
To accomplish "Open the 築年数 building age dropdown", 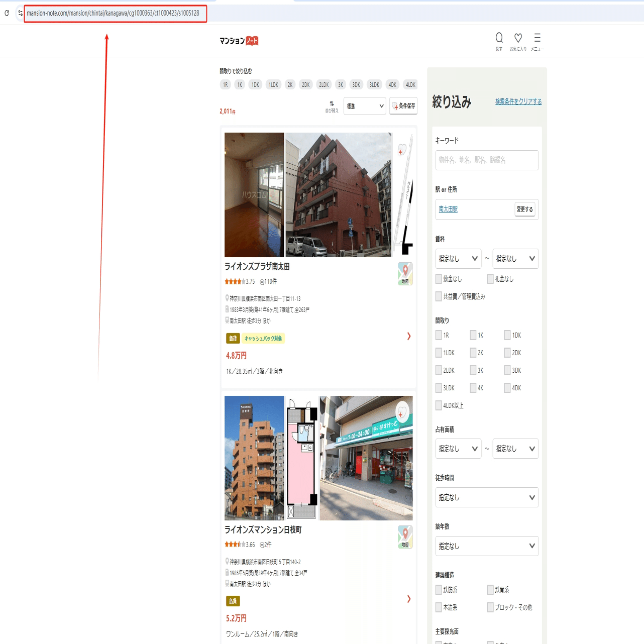I will click(x=487, y=546).
